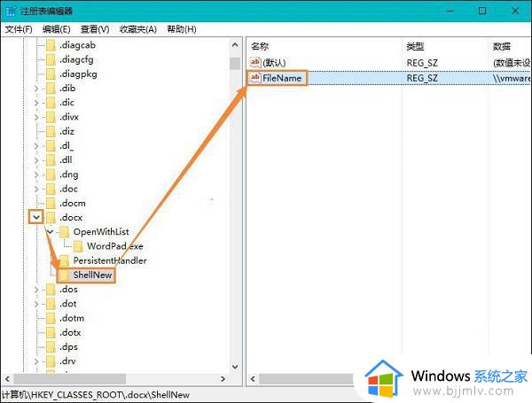Image resolution: width=532 pixels, height=403 pixels.
Task: Select the .doc folder icon
Action: 51,189
